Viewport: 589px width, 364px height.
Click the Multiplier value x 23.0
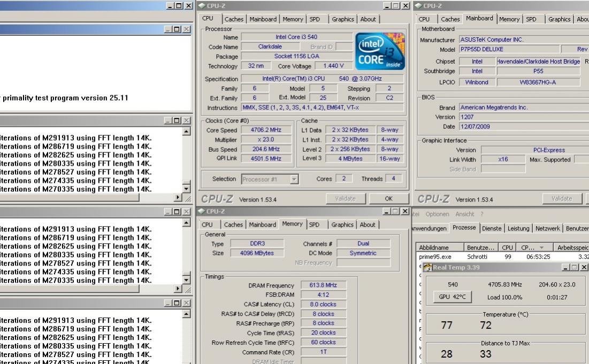pyautogui.click(x=266, y=140)
